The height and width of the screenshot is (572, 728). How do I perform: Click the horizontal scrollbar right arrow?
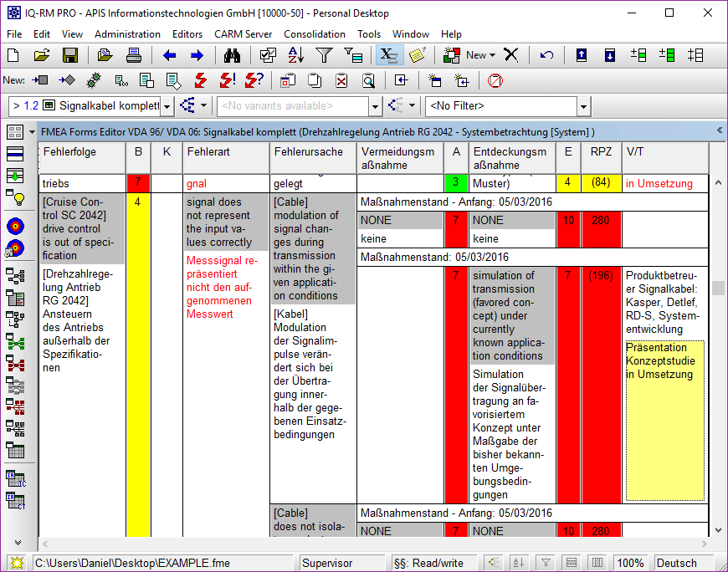(x=705, y=544)
